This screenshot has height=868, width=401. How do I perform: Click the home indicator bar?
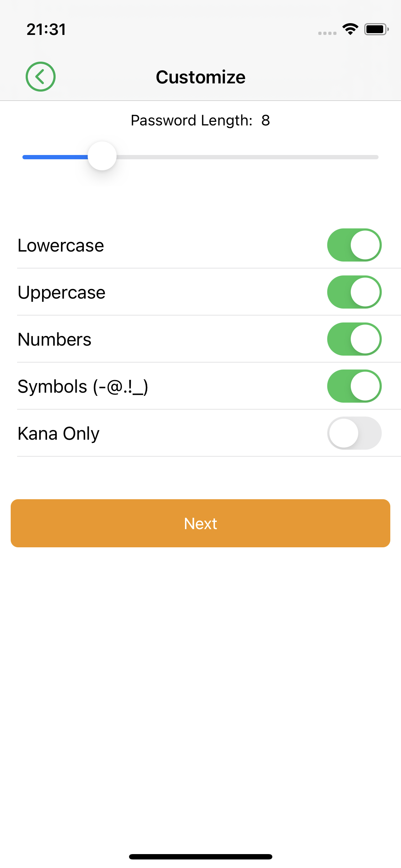(201, 857)
